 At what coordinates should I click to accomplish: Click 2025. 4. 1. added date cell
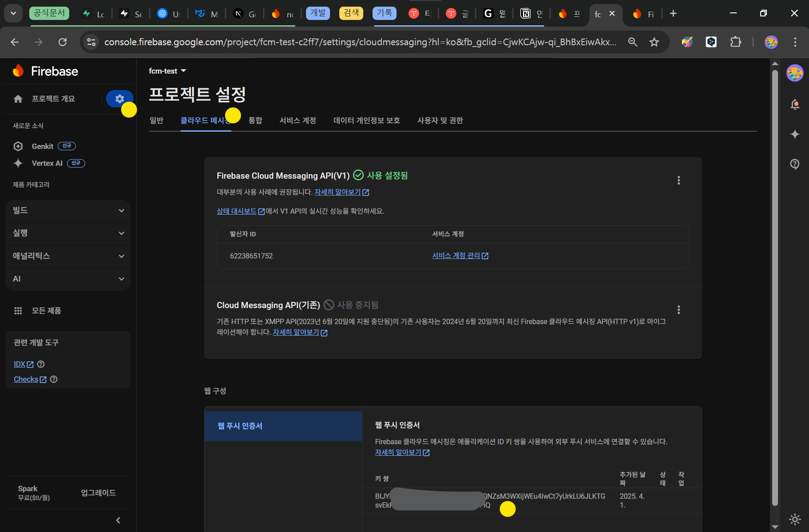coord(632,501)
